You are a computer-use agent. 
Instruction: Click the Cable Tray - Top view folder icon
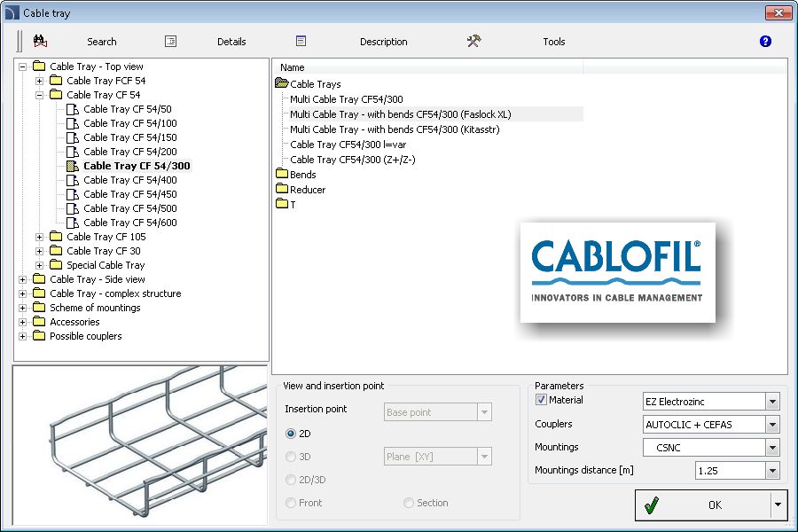[x=39, y=66]
